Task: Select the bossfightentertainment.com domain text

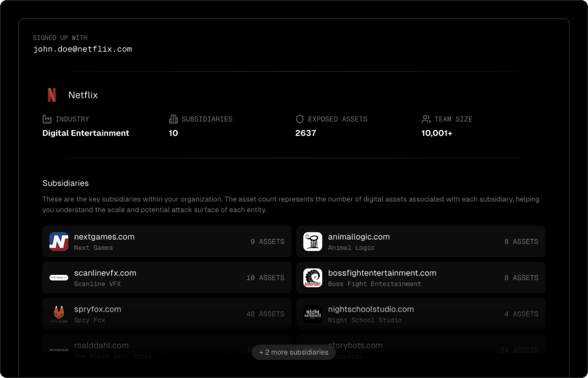Action: 382,273
